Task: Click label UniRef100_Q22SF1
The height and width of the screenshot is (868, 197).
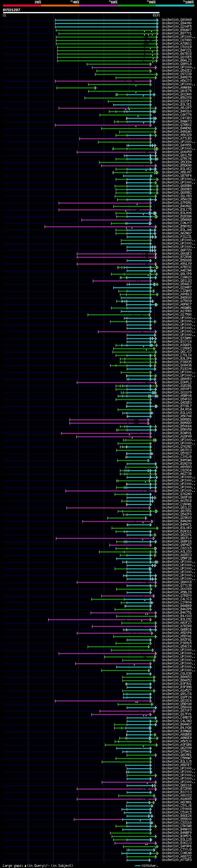Action: click(177, 101)
